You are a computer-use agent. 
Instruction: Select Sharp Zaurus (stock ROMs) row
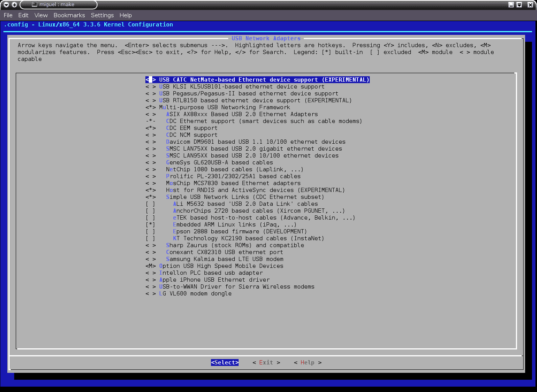[x=225, y=245]
